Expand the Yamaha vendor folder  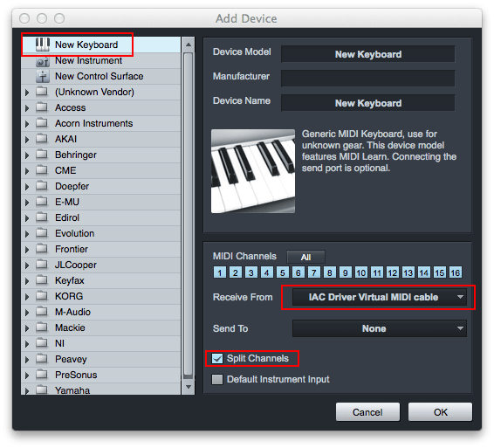click(x=27, y=391)
